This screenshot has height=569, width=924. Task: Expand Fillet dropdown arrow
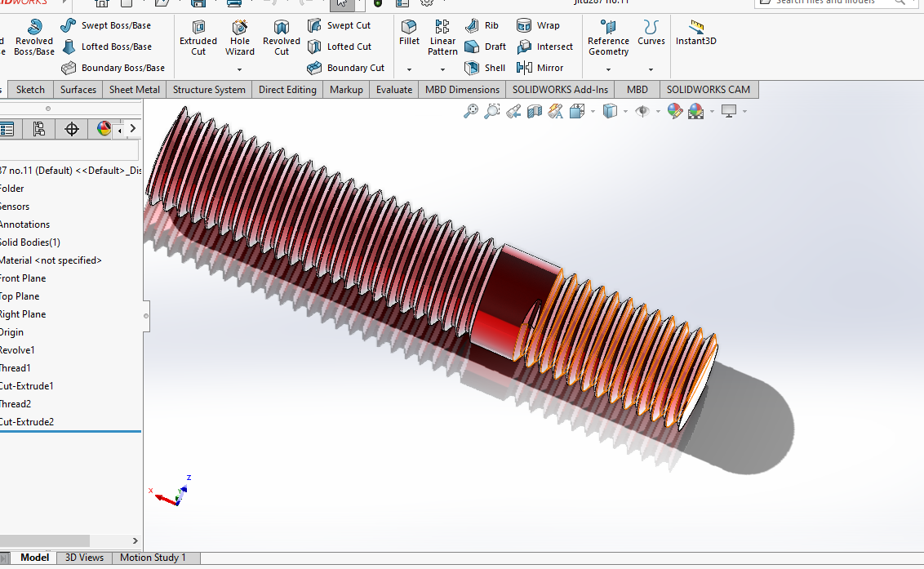pyautogui.click(x=409, y=69)
